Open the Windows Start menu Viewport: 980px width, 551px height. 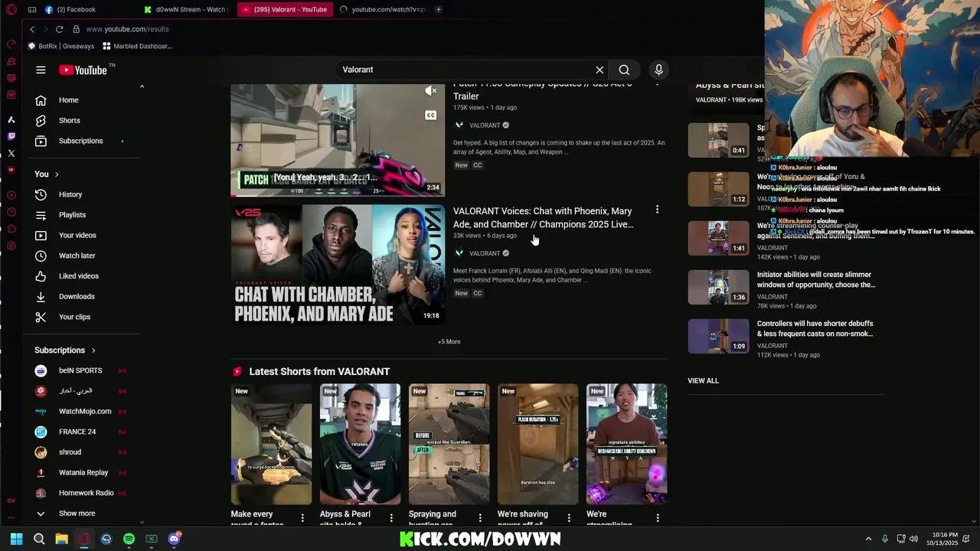[17, 539]
